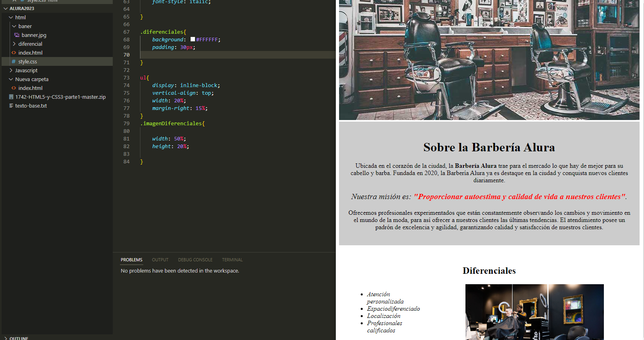This screenshot has height=340, width=644.
Task: Collapse the Nueva carpeta folder chevron
Action: pos(11,79)
